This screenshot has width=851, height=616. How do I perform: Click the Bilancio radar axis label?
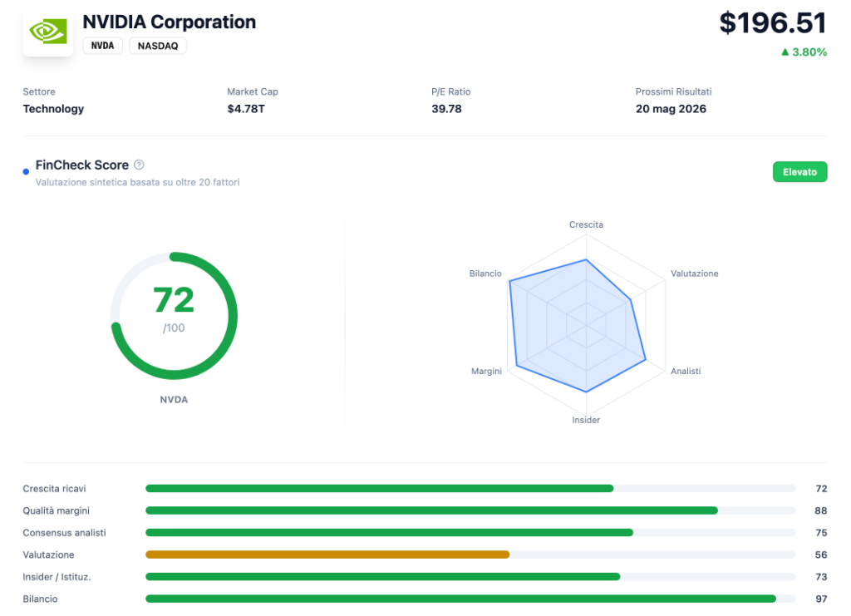click(x=485, y=274)
